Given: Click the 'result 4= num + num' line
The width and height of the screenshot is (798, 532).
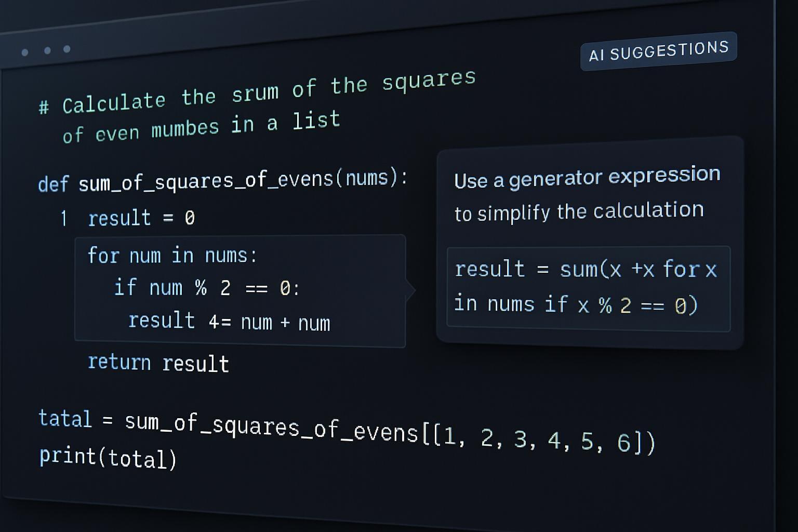Looking at the screenshot, I should pos(229,322).
